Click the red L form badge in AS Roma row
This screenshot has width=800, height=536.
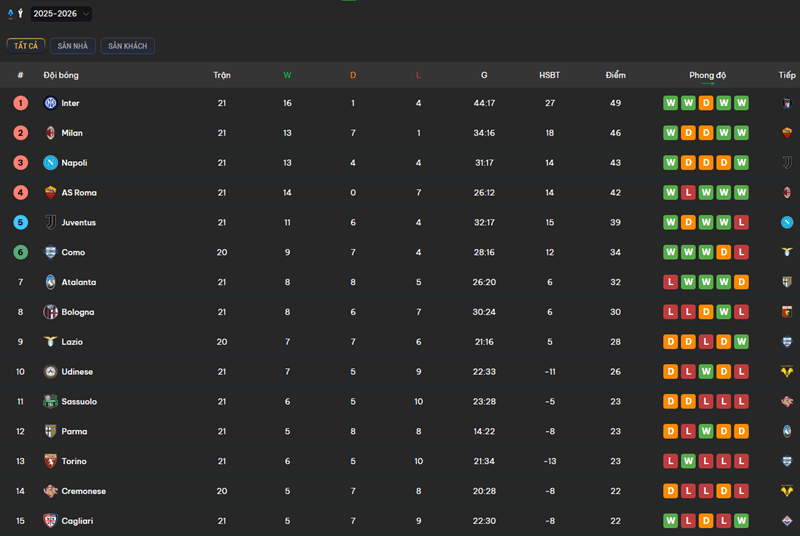coord(688,193)
